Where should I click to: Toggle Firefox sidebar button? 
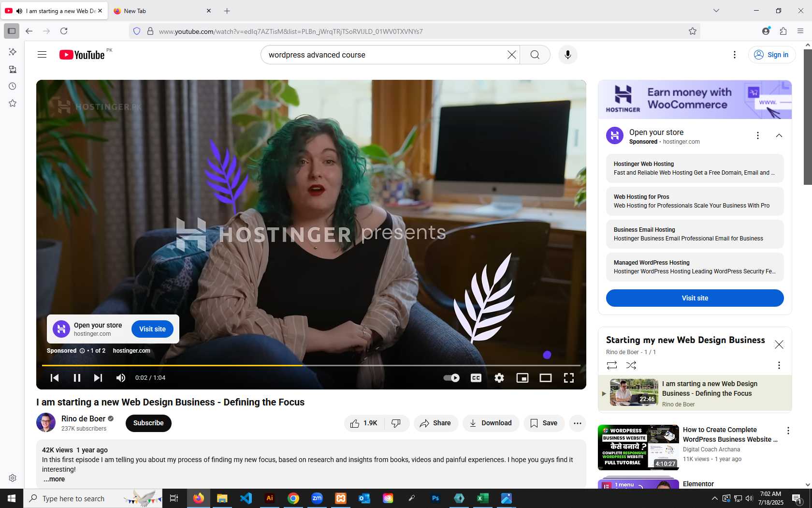pyautogui.click(x=12, y=31)
